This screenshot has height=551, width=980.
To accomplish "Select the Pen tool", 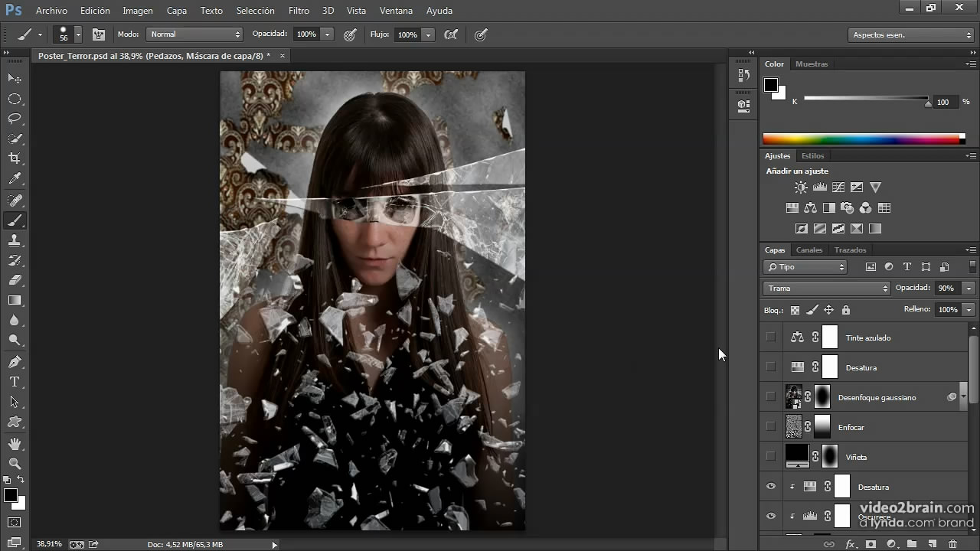I will (15, 361).
